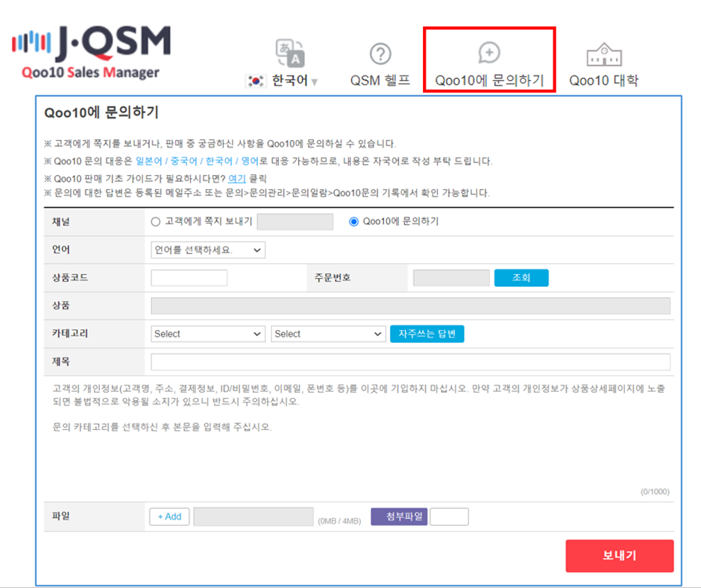
Task: Select the 고객에게 쪽지 보내기 radio button
Action: pyautogui.click(x=156, y=221)
